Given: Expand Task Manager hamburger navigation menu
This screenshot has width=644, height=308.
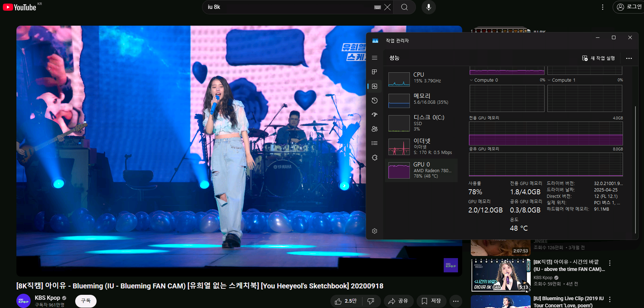Looking at the screenshot, I should click(x=374, y=58).
